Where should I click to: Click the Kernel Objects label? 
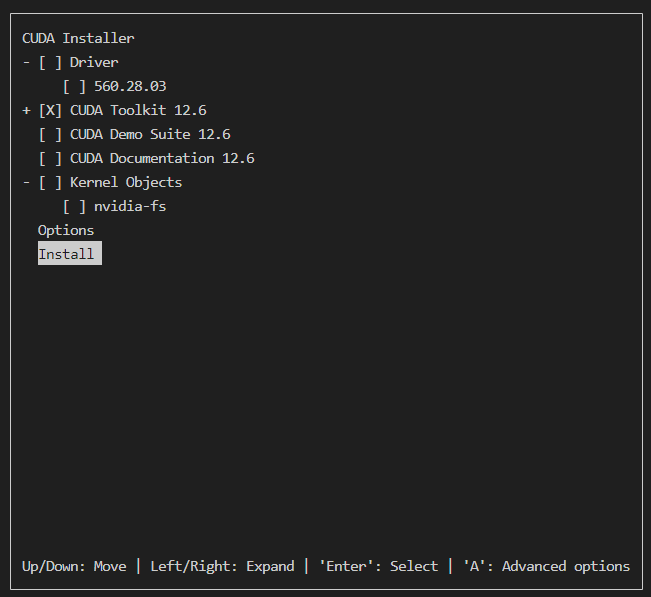[126, 183]
